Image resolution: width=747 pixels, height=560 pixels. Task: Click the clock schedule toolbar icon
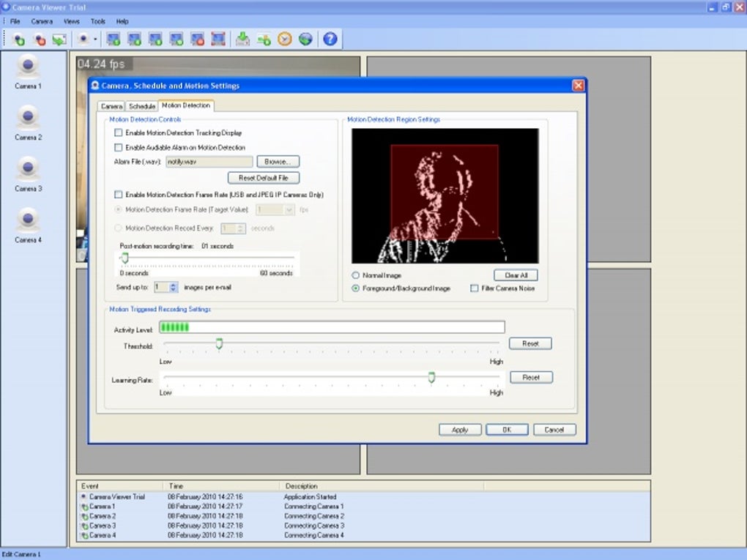[284, 39]
